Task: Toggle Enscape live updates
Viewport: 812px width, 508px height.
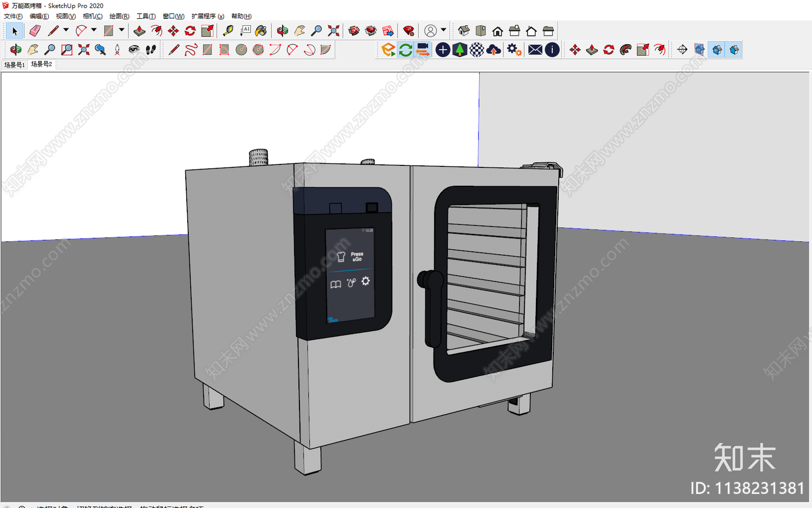Action: pyautogui.click(x=405, y=50)
